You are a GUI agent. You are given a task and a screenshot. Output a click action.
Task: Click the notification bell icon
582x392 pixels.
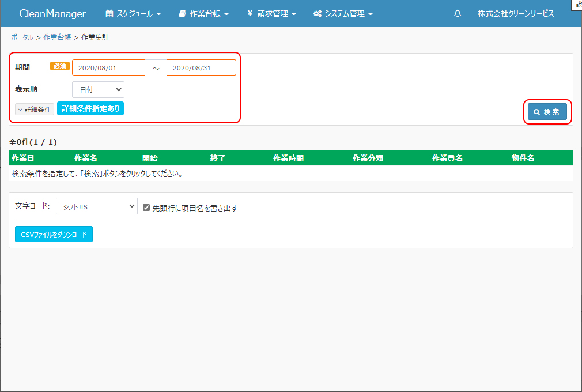pyautogui.click(x=458, y=14)
